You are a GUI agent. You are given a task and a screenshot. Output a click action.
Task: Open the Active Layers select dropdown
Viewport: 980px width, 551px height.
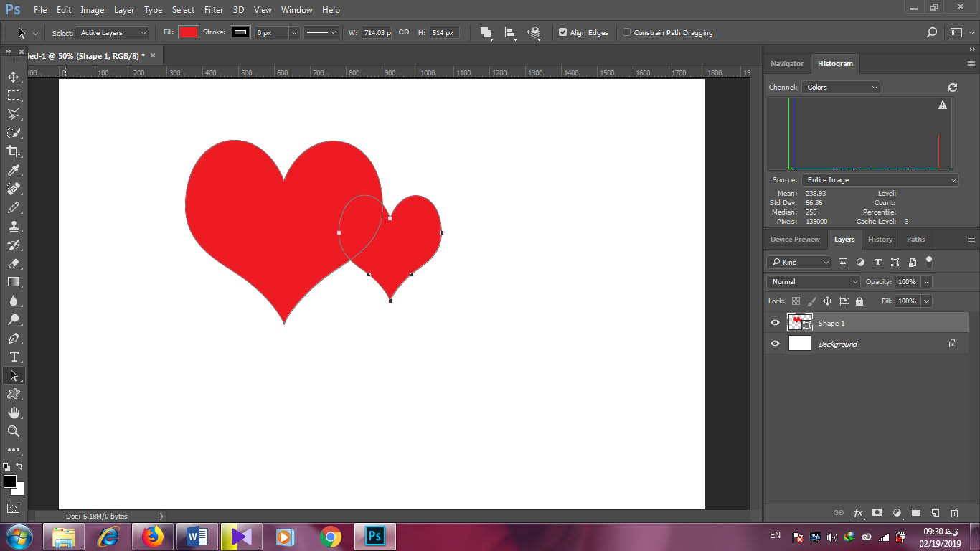click(x=113, y=32)
